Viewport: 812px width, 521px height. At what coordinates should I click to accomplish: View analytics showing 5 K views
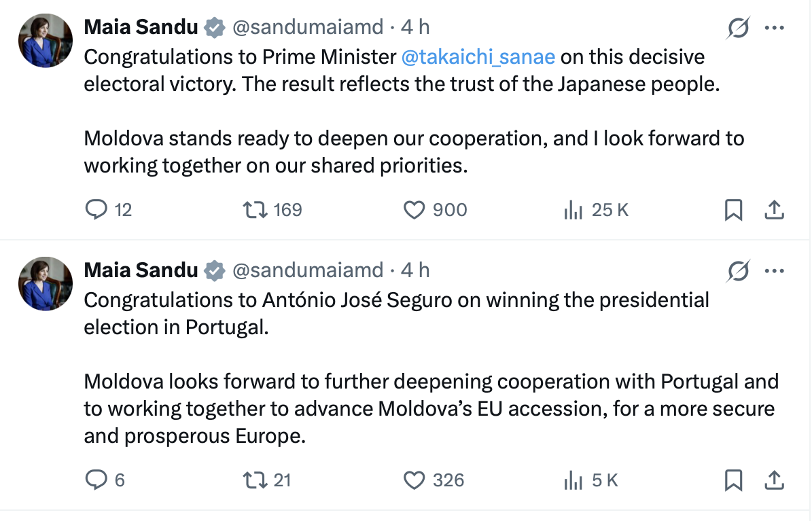coord(573,481)
